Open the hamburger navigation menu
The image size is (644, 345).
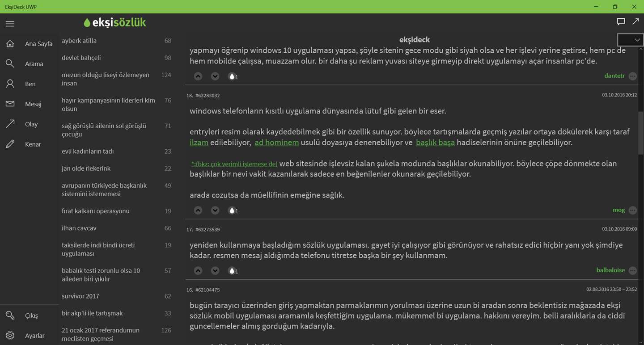coord(10,24)
